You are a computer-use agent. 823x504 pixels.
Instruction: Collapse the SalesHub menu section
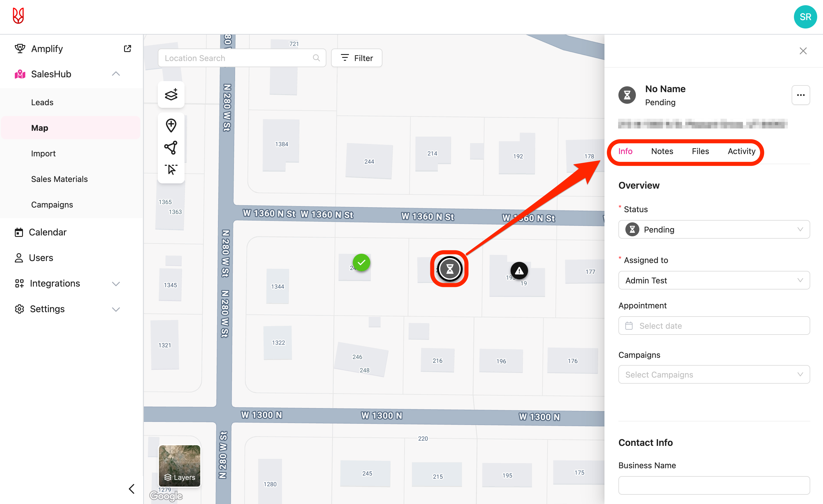point(116,74)
